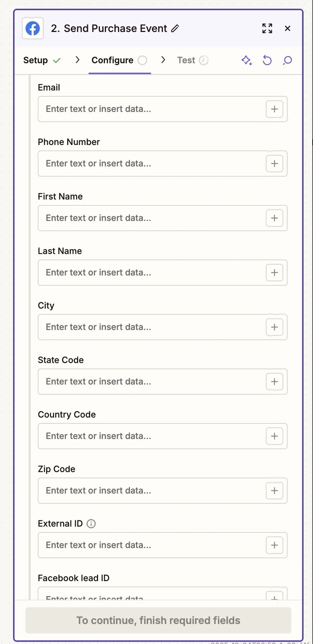Click the pencil icon to rename Send Purchase Event
This screenshot has width=313, height=644.
pyautogui.click(x=176, y=28)
